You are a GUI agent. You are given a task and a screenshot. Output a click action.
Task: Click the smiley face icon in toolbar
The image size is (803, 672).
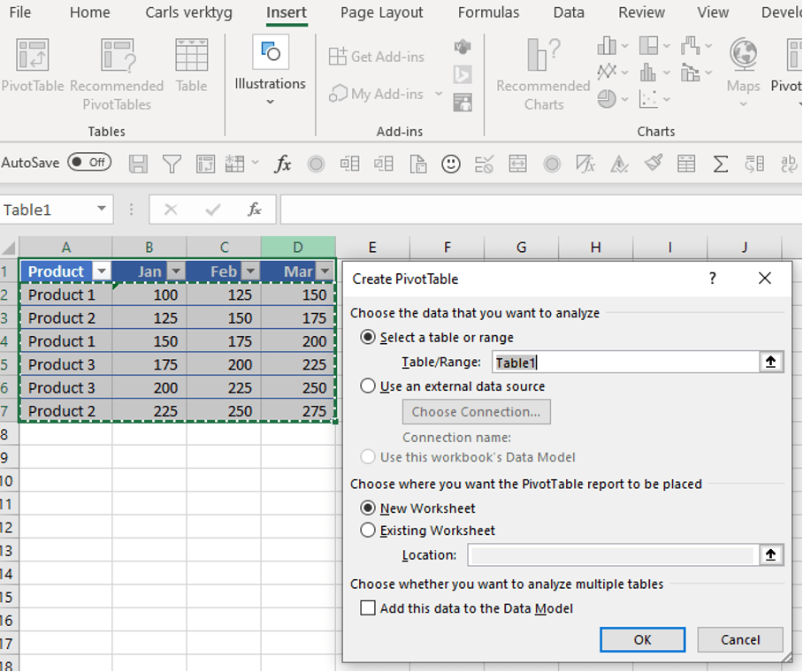[x=451, y=164]
